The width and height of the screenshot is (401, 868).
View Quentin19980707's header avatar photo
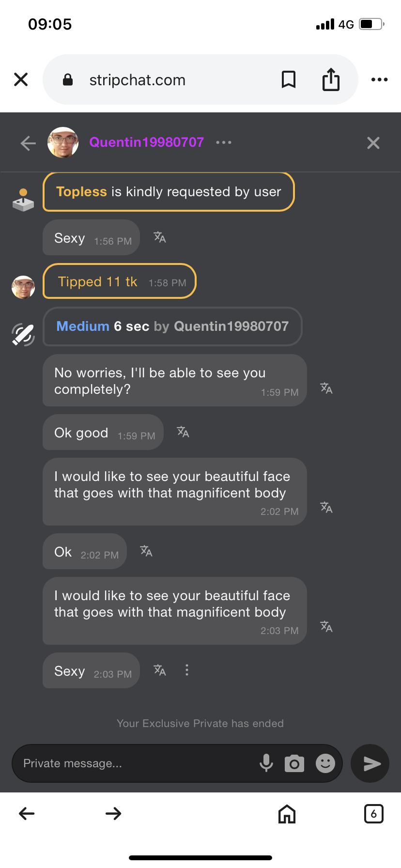(x=63, y=142)
